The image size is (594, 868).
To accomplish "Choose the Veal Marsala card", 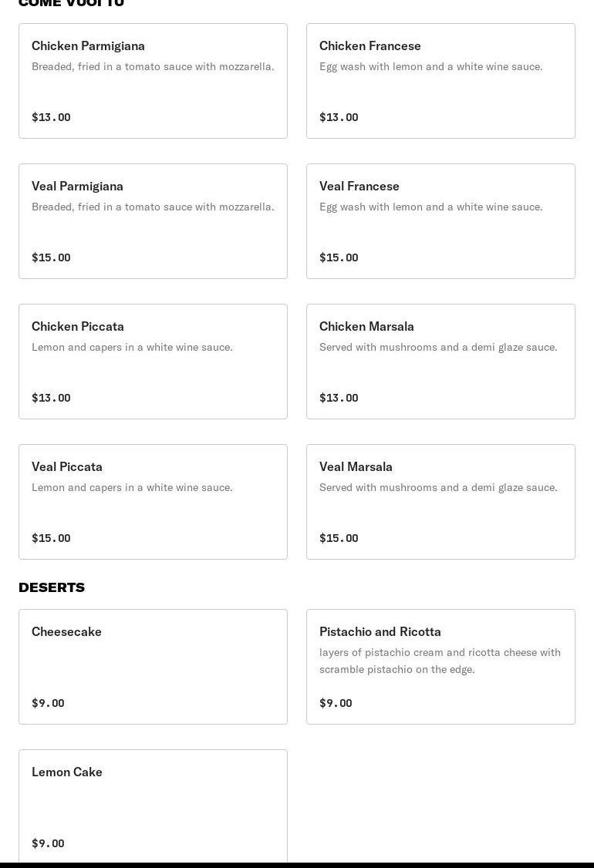I will (440, 502).
